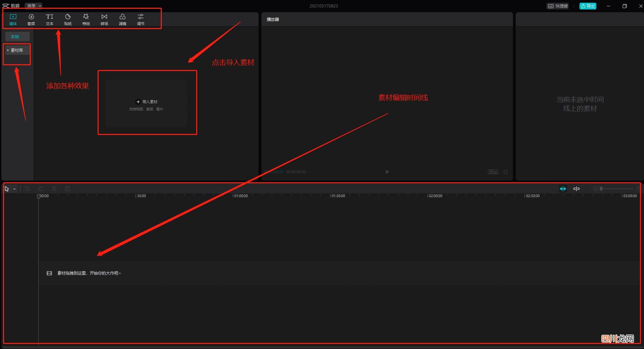Click the undo arrow icon

point(27,189)
